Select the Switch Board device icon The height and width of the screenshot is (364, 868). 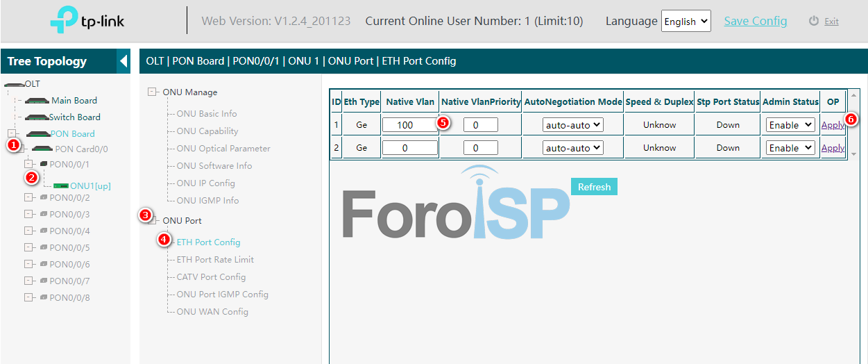pyautogui.click(x=35, y=117)
